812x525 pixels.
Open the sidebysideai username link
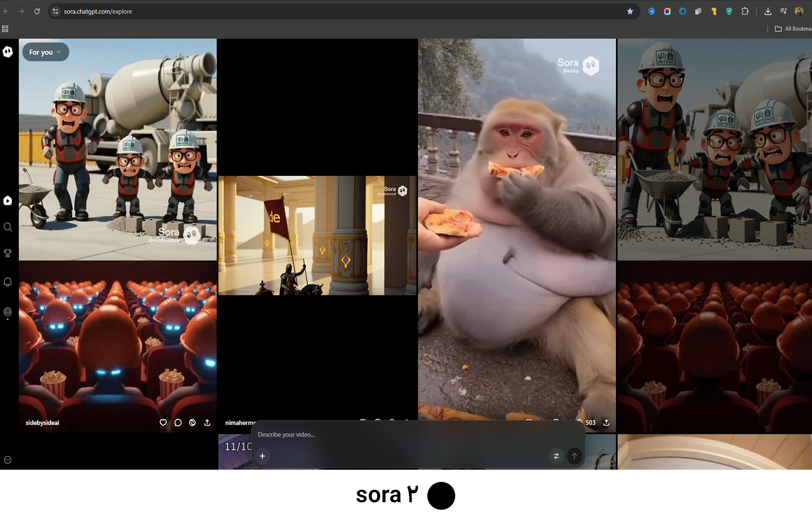tap(43, 423)
